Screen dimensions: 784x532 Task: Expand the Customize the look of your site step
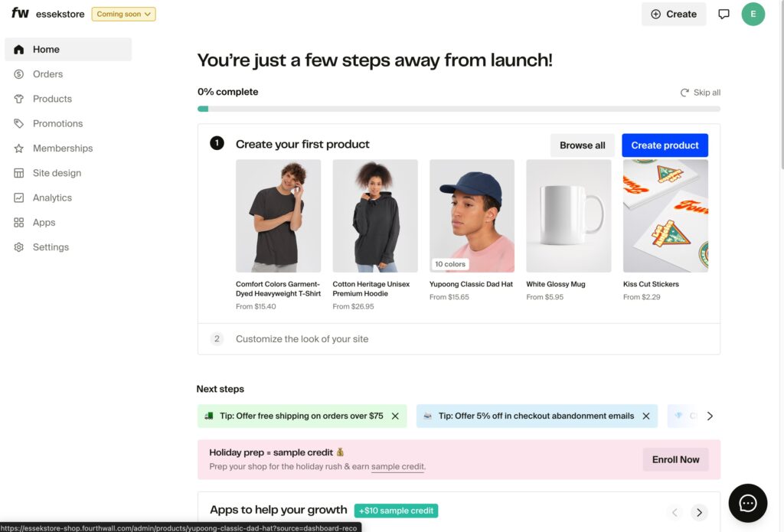pyautogui.click(x=302, y=338)
